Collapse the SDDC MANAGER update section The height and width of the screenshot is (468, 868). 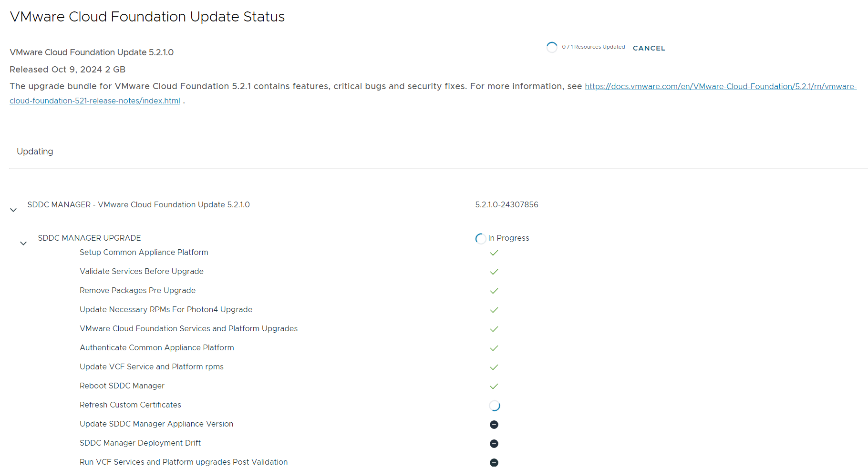pyautogui.click(x=13, y=210)
